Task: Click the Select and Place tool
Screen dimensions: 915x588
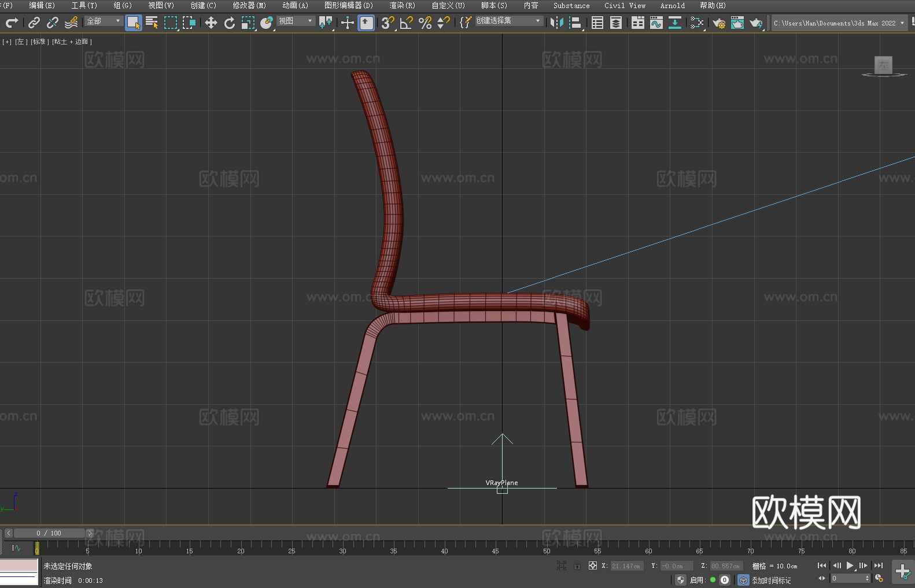Action: [267, 23]
